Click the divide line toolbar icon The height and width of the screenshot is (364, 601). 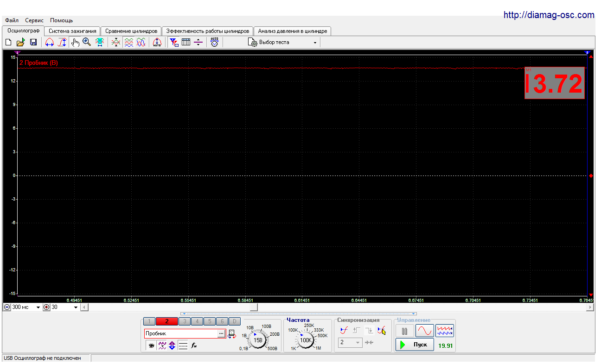tap(198, 42)
